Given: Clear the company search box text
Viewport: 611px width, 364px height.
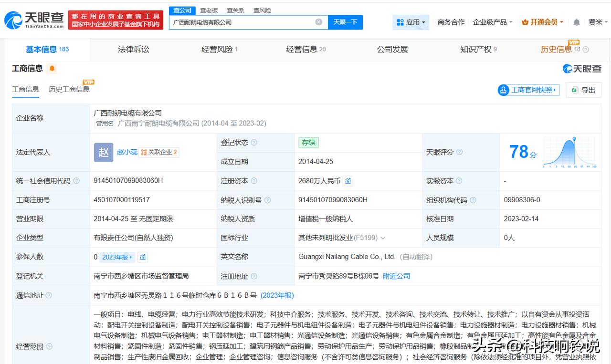Looking at the screenshot, I should click(x=319, y=22).
